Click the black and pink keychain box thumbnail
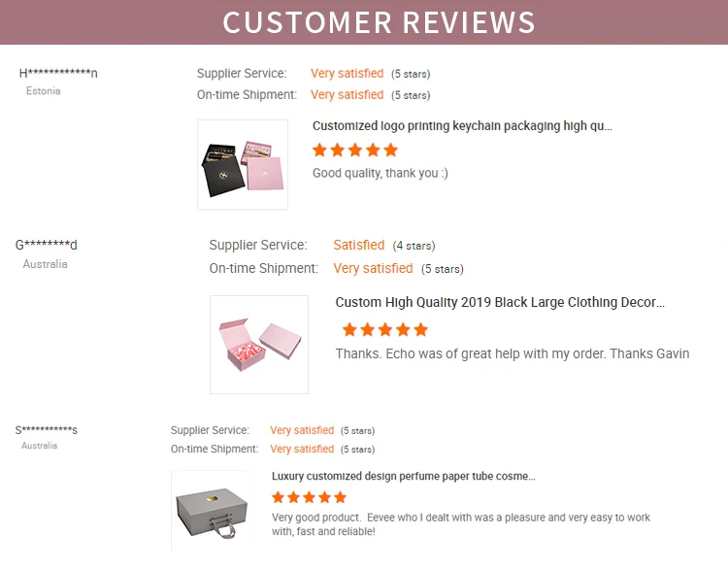The image size is (728, 570). 243,164
